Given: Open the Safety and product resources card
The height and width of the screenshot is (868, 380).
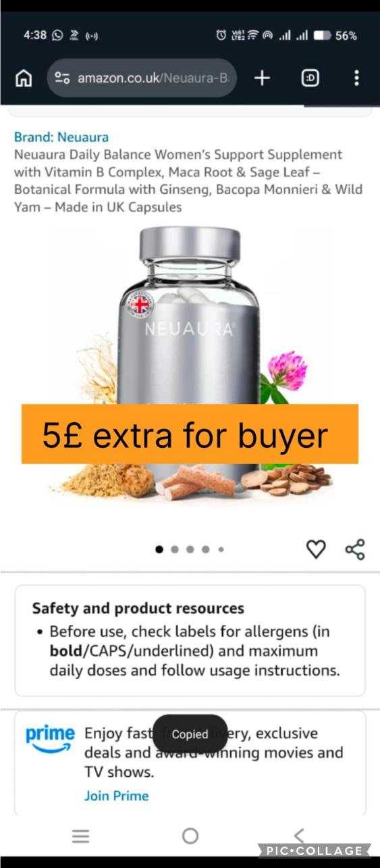Looking at the screenshot, I should pos(190,640).
